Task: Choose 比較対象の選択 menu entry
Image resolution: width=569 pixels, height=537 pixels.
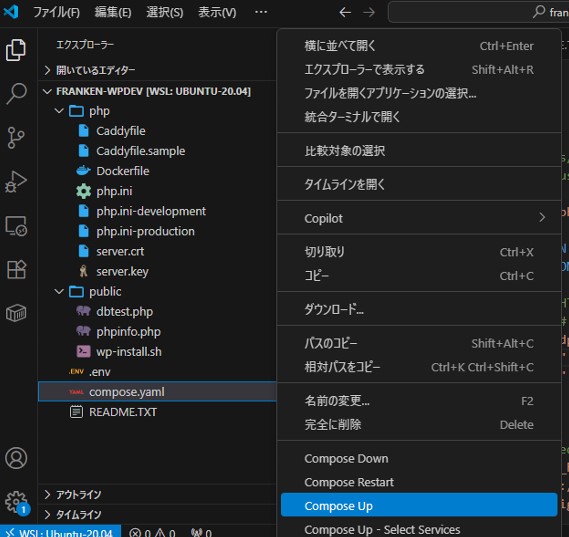Action: point(419,150)
